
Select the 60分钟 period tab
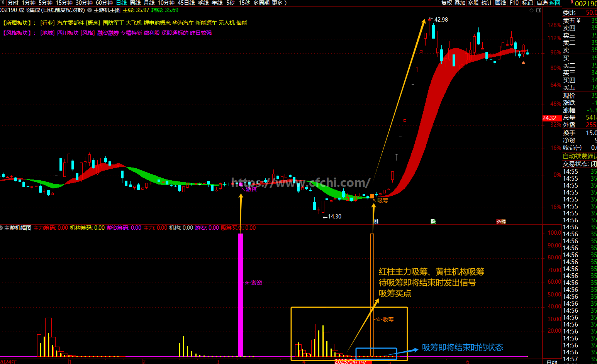[x=104, y=3]
